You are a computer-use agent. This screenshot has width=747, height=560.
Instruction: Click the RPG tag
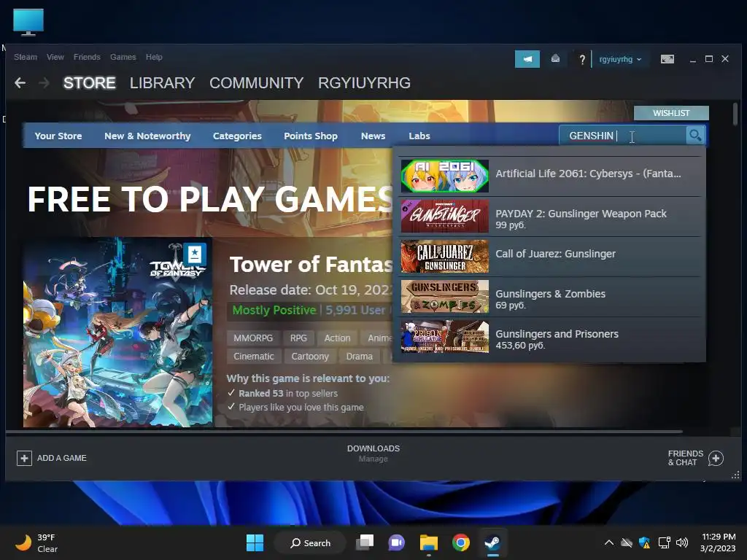(x=298, y=338)
